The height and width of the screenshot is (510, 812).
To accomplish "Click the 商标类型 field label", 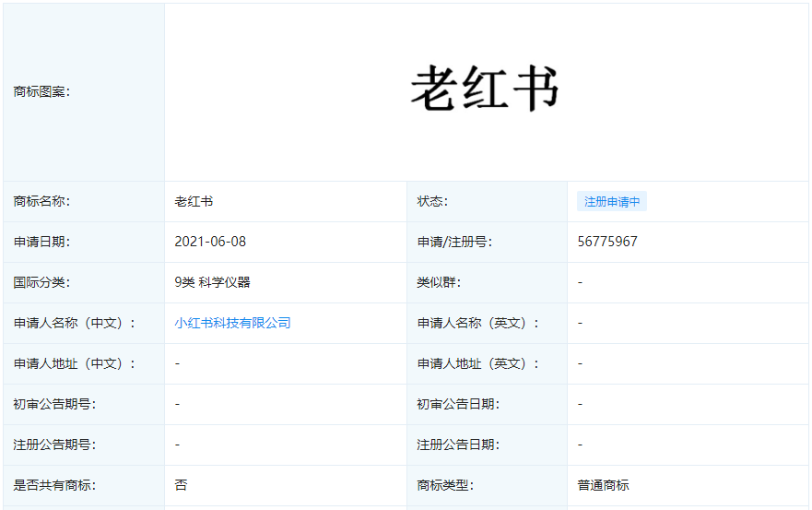I will 445,485.
